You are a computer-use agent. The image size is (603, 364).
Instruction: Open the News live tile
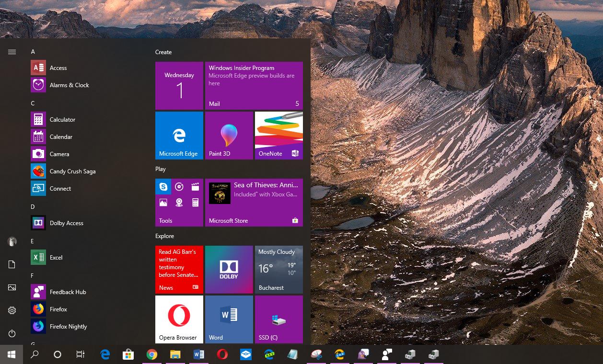(x=179, y=270)
